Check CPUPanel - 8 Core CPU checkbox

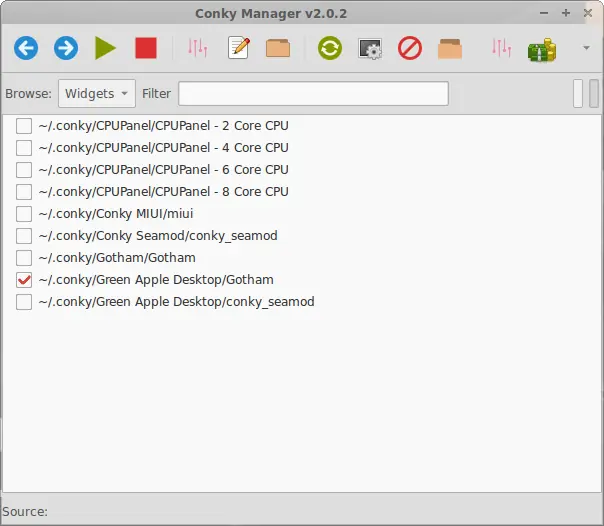(24, 192)
